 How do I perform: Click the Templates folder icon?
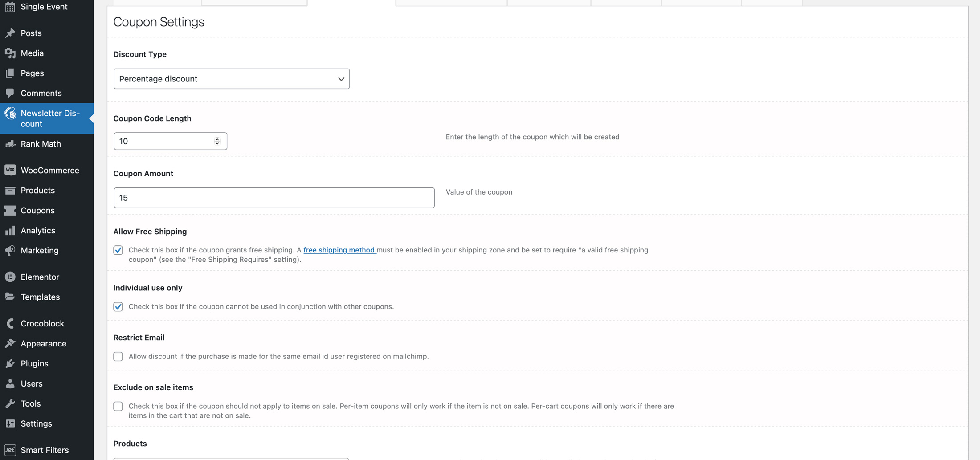tap(10, 297)
